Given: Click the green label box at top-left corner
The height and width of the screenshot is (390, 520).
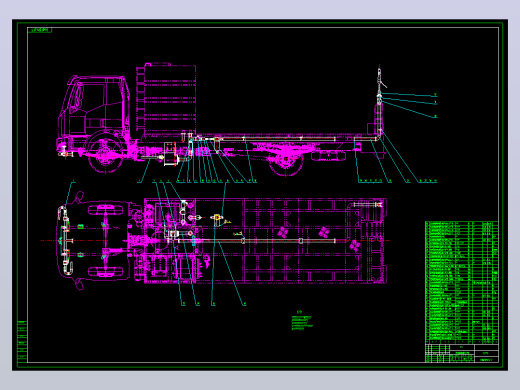Looking at the screenshot, I should coord(40,30).
